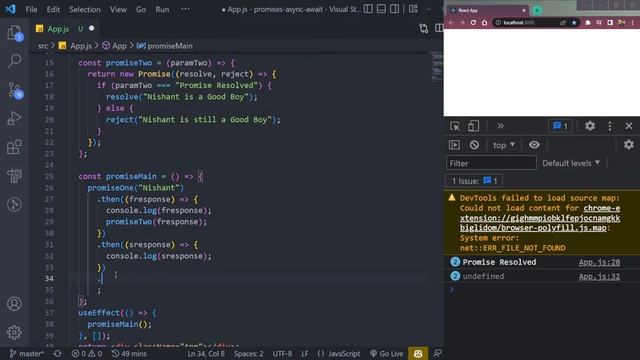The height and width of the screenshot is (360, 640).
Task: Open errors and warnings count in status bar
Action: tap(87, 353)
